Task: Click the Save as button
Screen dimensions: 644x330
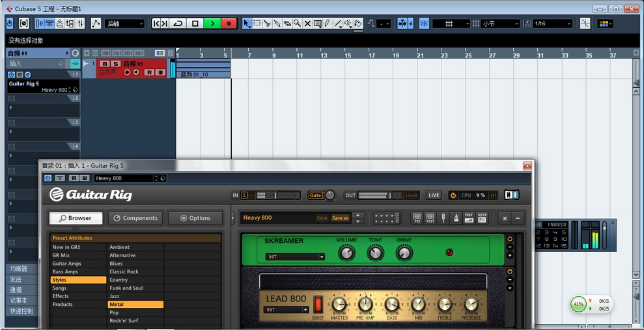Action: (x=340, y=218)
